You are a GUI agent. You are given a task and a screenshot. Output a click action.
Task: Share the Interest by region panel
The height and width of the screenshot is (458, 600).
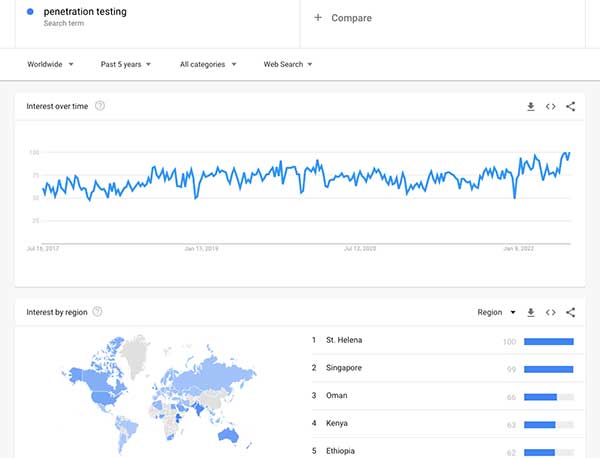coord(570,312)
